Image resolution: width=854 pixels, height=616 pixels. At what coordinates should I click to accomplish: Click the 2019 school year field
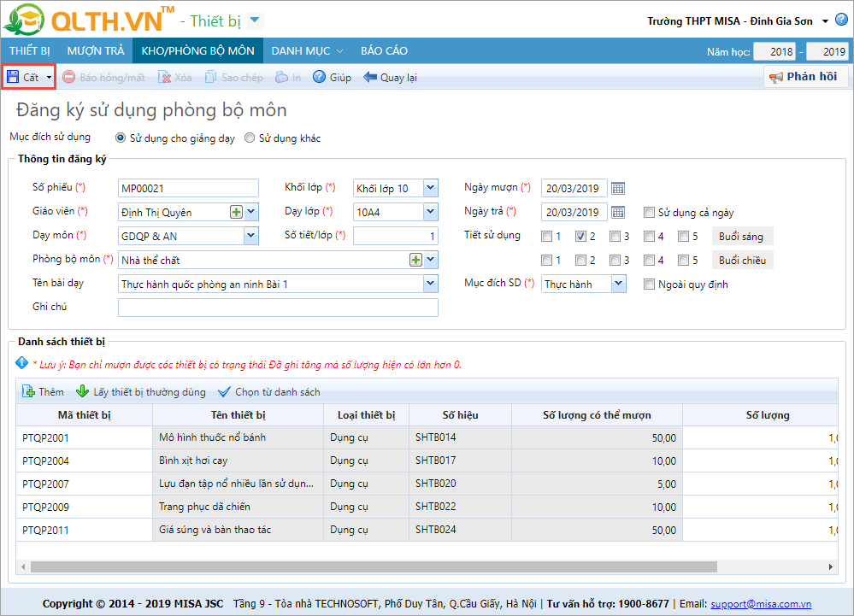tap(827, 52)
